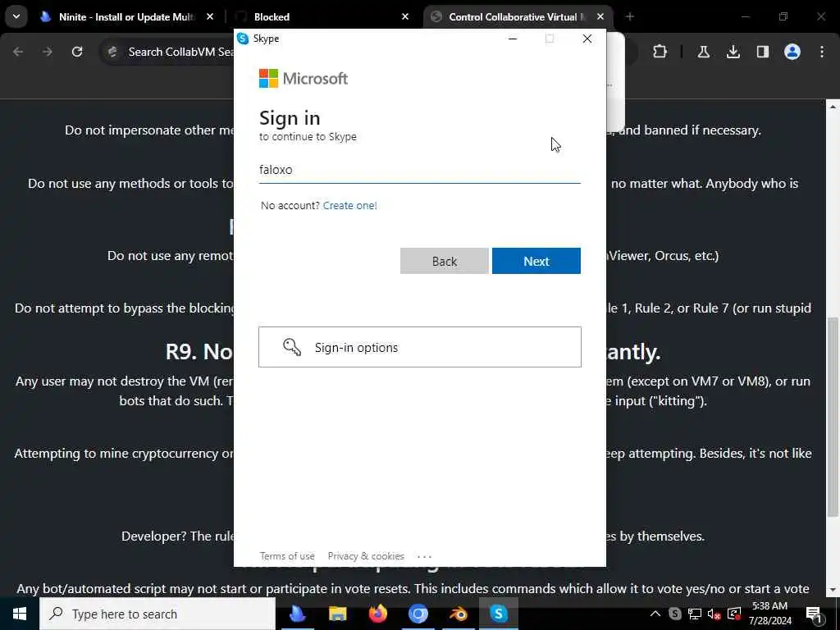Image resolution: width=840 pixels, height=630 pixels.
Task: Open the network icon in system tray
Action: click(695, 614)
